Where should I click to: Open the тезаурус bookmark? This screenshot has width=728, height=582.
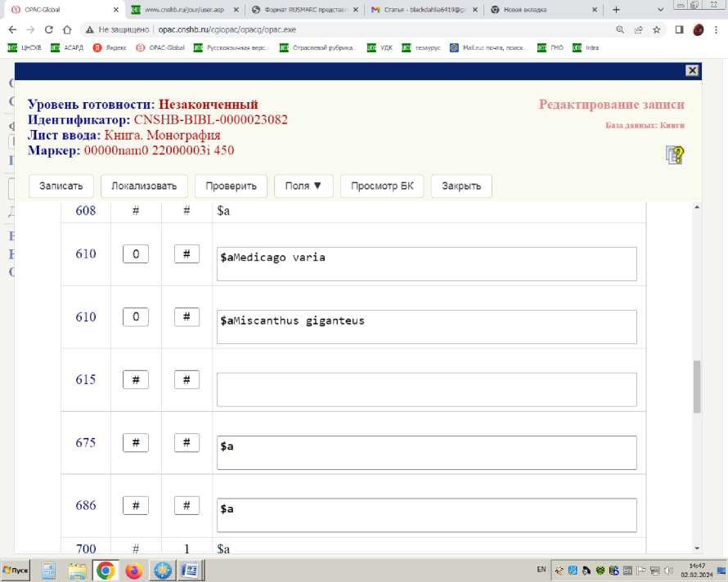coord(421,47)
